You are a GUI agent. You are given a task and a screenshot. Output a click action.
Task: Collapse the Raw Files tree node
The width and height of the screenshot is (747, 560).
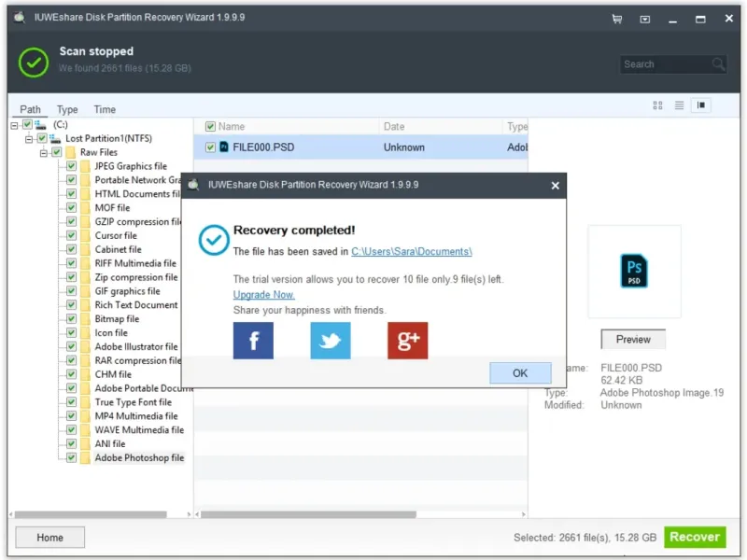(x=44, y=153)
